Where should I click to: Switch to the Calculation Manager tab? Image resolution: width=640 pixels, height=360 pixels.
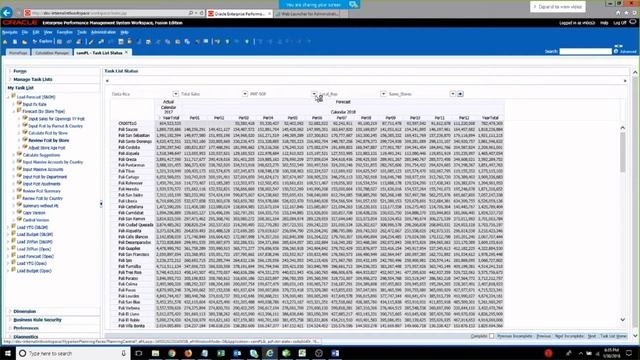coord(52,53)
